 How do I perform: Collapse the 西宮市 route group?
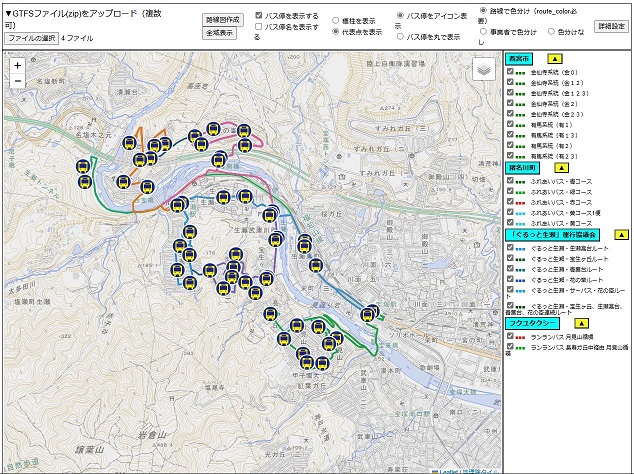click(x=553, y=59)
